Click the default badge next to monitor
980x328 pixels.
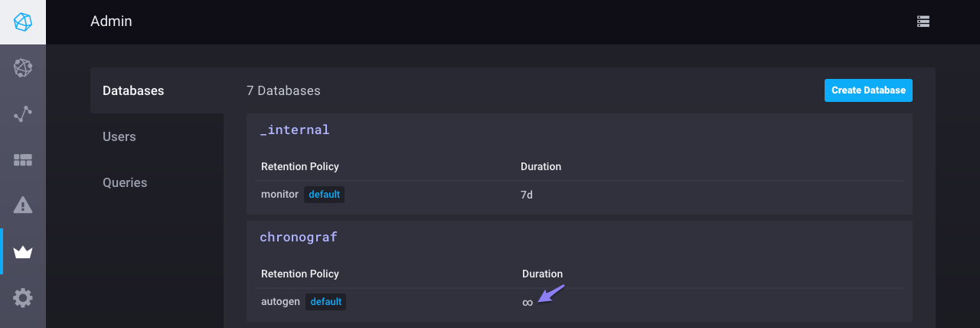pos(324,195)
